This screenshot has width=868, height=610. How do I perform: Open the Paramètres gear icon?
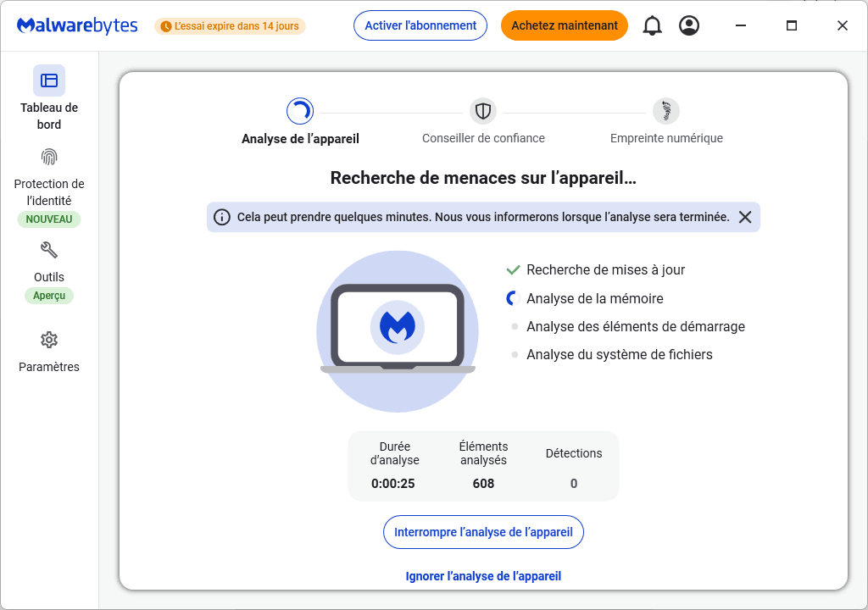pyautogui.click(x=48, y=340)
